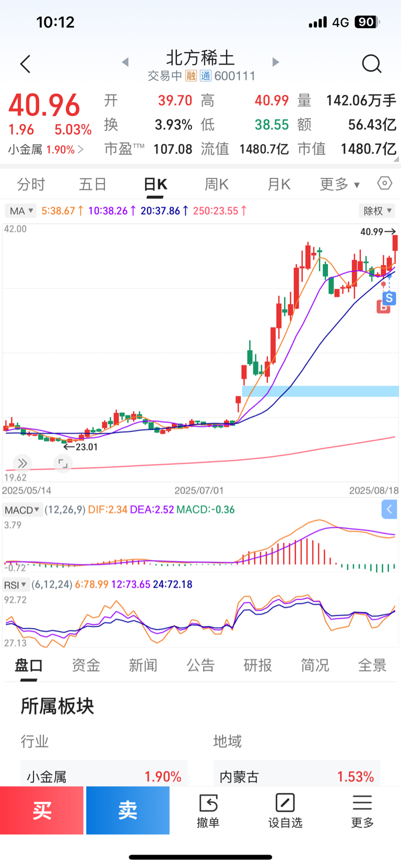The height and width of the screenshot is (868, 401).
Task: Tap the DIF:2.34 value
Action: tap(108, 510)
